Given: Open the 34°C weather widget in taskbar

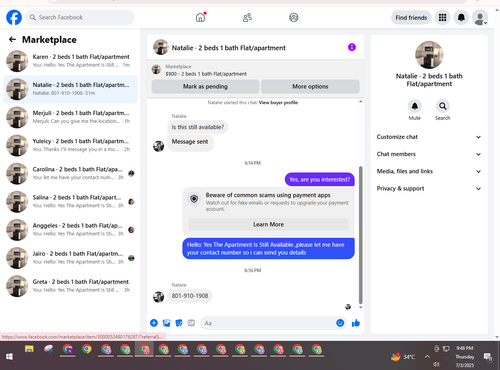Looking at the screenshot, I should 403,357.
